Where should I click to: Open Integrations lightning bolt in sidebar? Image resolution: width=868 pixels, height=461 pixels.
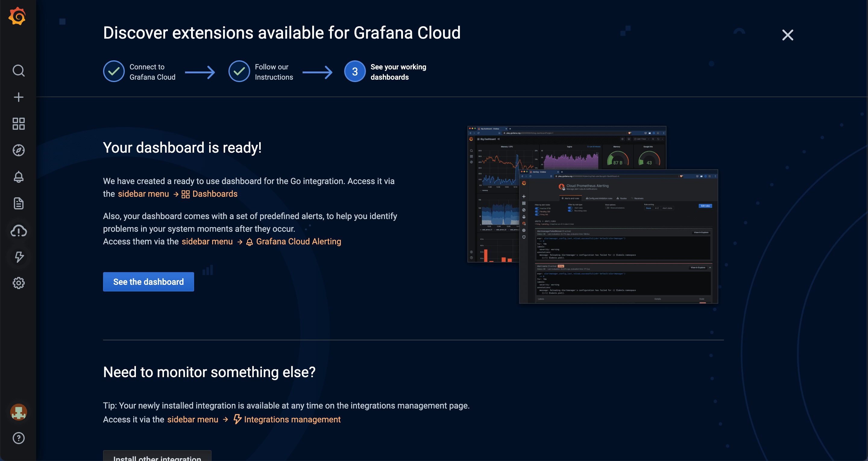[18, 257]
